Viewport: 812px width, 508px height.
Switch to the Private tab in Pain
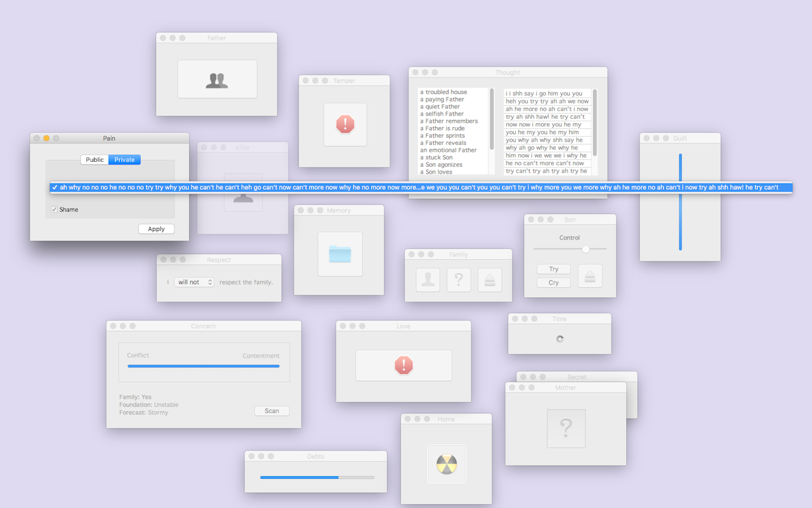[124, 159]
